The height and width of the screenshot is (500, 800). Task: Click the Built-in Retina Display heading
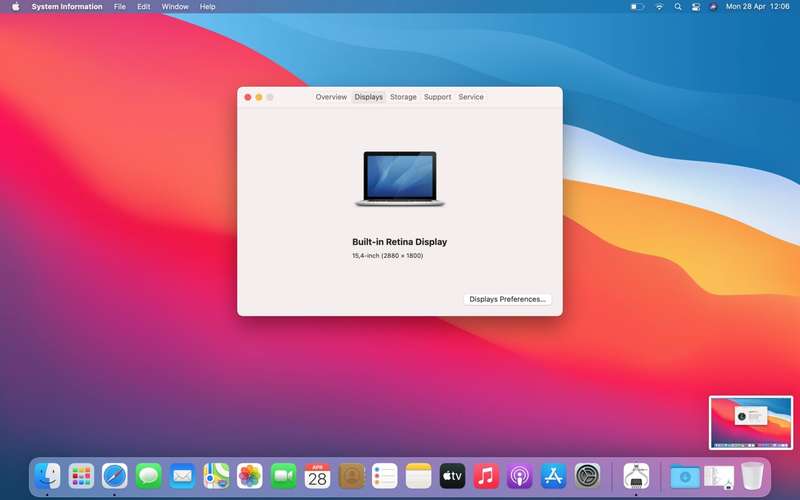(399, 242)
